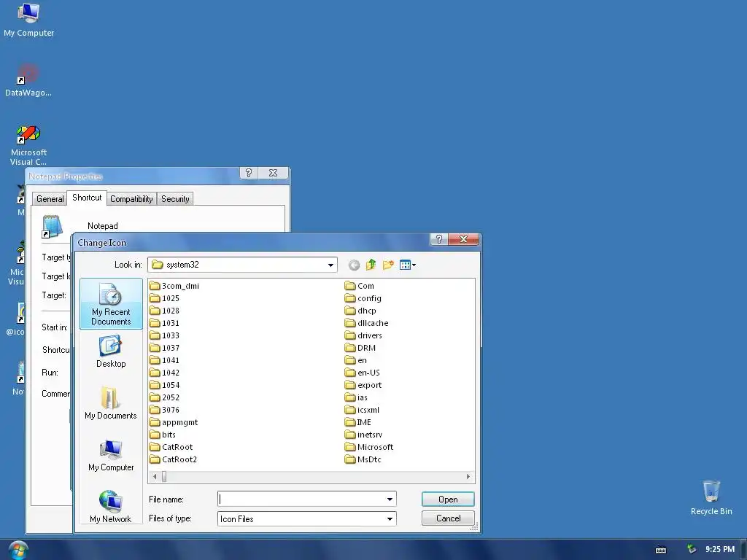The height and width of the screenshot is (560, 747).
Task: Click the DataWago... desktop shortcut
Action: coord(28,80)
